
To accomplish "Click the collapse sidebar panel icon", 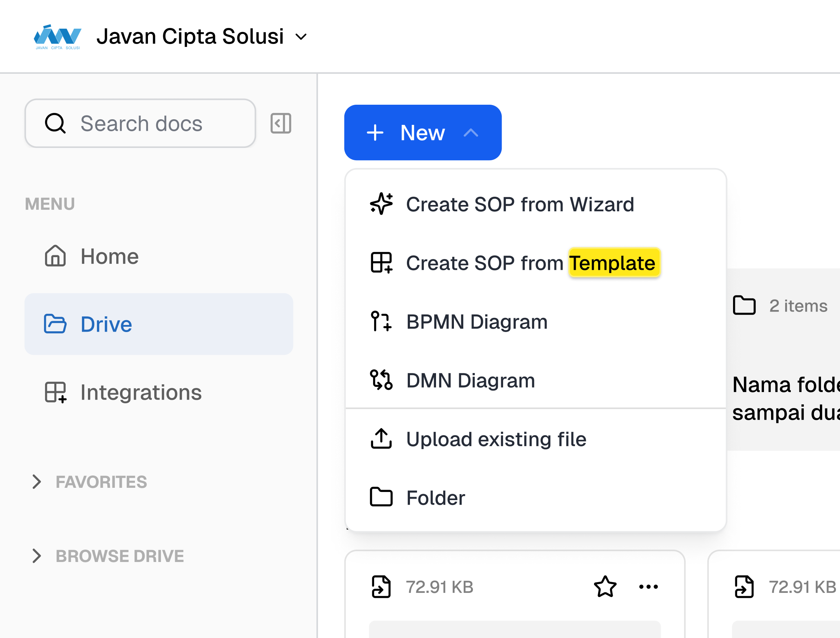I will pyautogui.click(x=281, y=123).
